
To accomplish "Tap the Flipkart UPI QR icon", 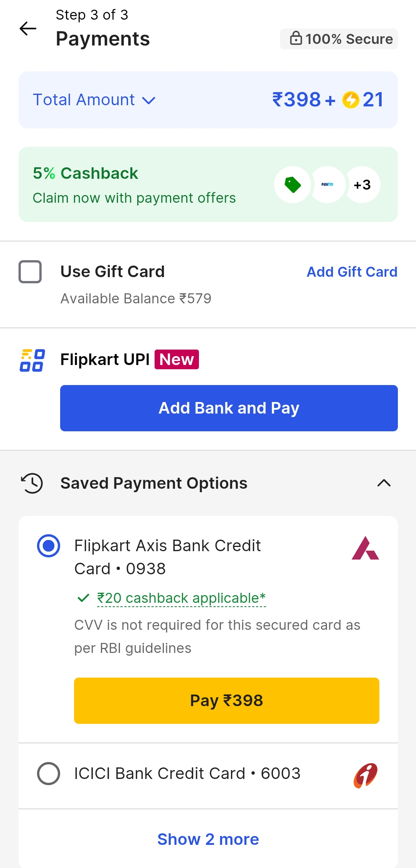I will (32, 360).
